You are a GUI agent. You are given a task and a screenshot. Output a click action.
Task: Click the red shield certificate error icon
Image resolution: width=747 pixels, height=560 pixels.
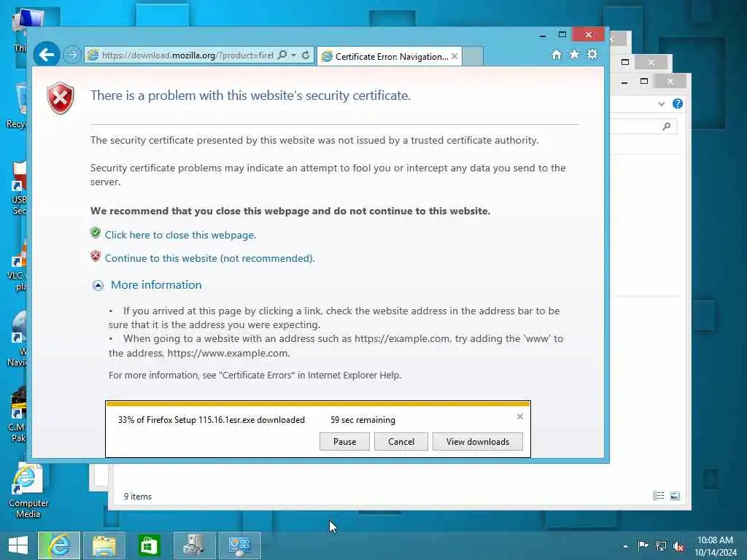point(61,98)
